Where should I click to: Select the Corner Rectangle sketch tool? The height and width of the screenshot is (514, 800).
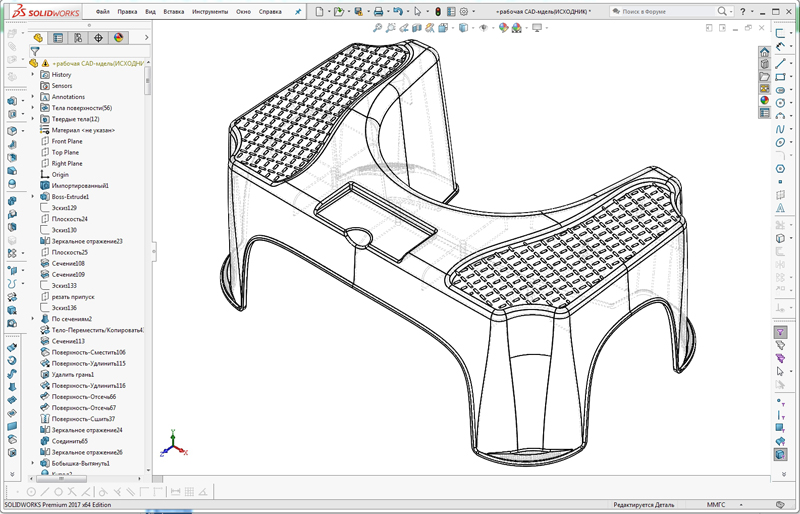780,77
